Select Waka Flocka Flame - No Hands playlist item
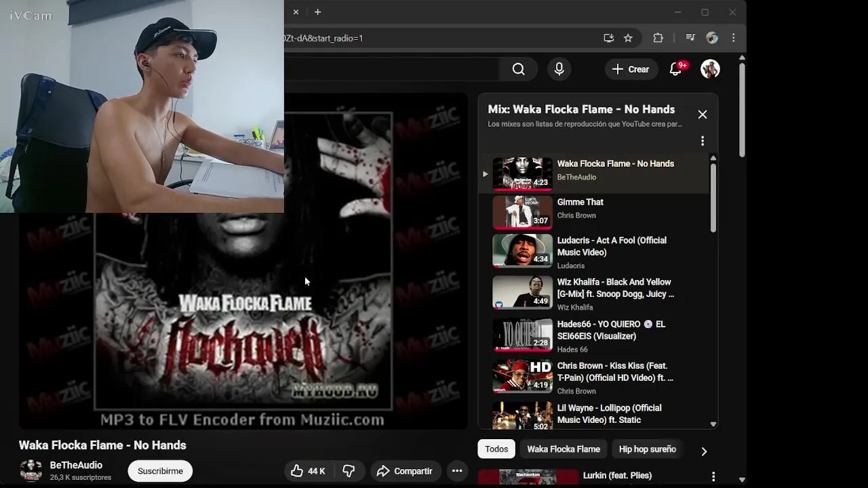The height and width of the screenshot is (488, 868). 593,174
